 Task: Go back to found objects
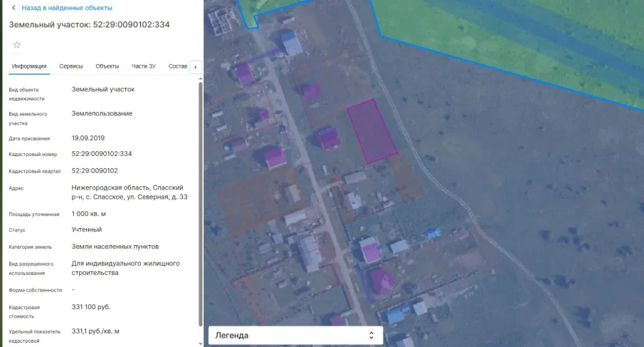coord(67,8)
